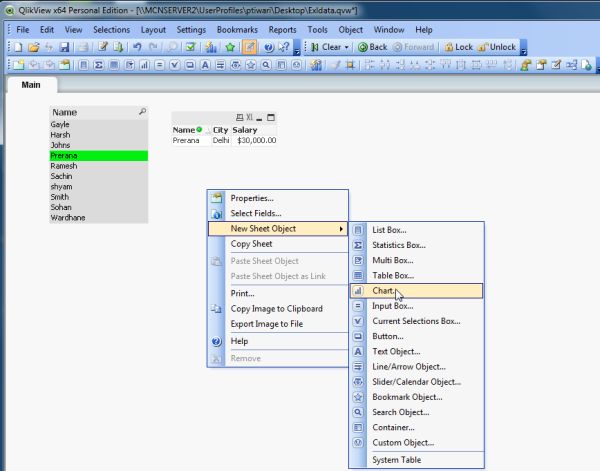The height and width of the screenshot is (471, 600).
Task: Select Chart... in New Sheet Object submenu
Action: tap(416, 291)
